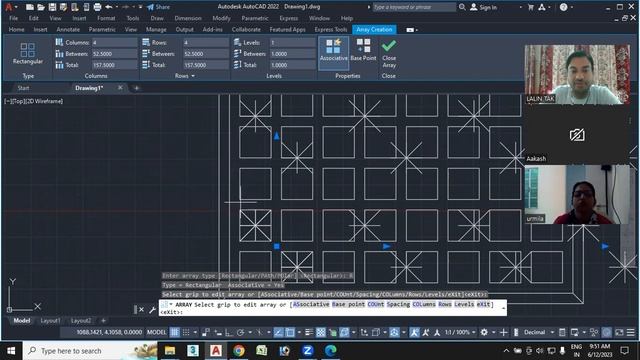The height and width of the screenshot is (360, 640).
Task: Switch to the Express Tools ribbon tab
Action: click(331, 30)
